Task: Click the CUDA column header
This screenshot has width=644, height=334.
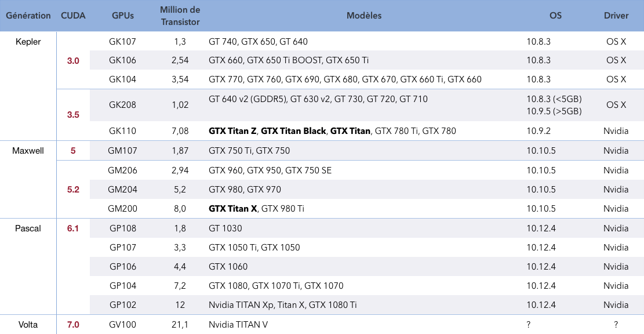Action: point(73,16)
